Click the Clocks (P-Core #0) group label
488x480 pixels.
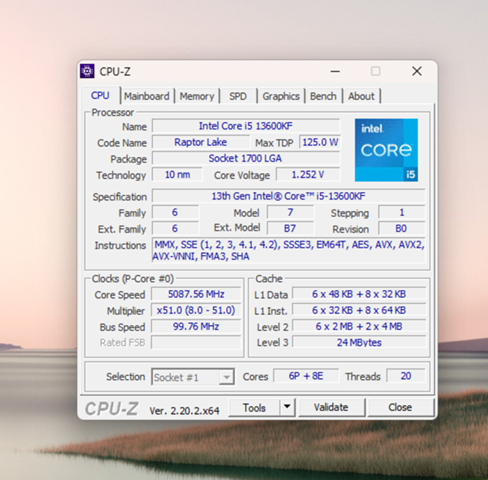(133, 279)
